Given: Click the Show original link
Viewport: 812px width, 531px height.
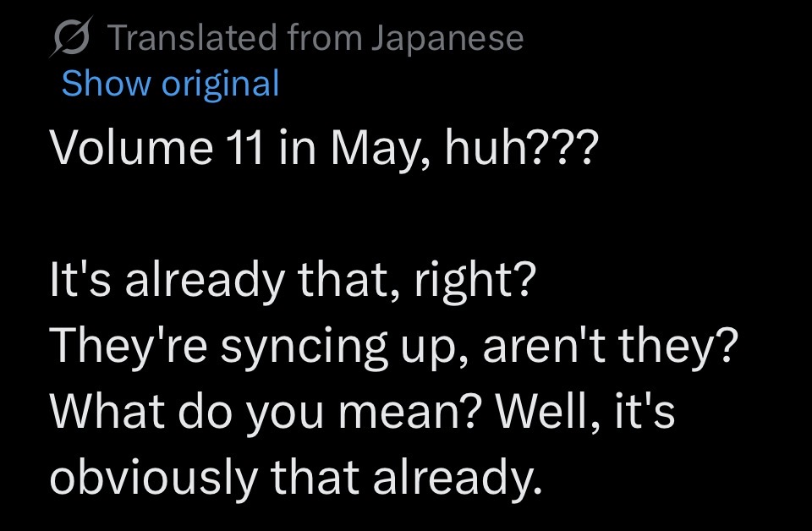Looking at the screenshot, I should click(x=170, y=84).
